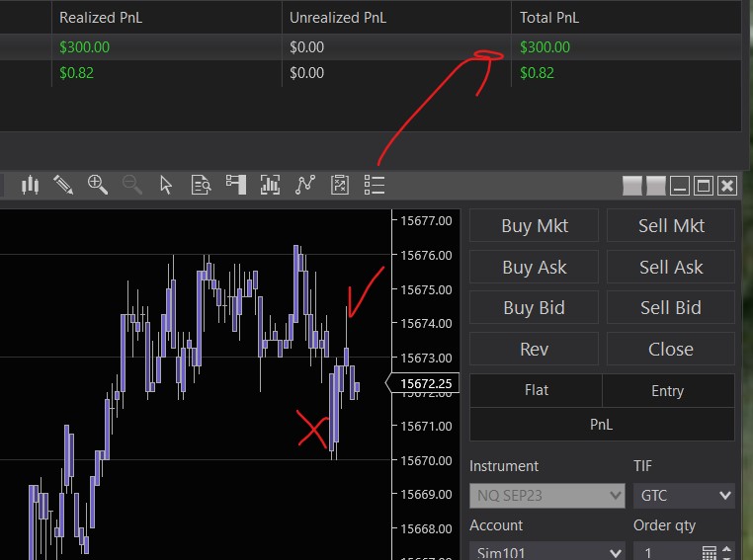
Task: Click the Instrument field label
Action: [504, 466]
